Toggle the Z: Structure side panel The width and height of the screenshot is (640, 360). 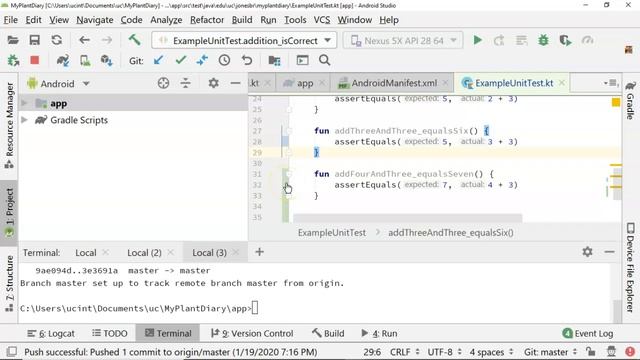tap(9, 283)
